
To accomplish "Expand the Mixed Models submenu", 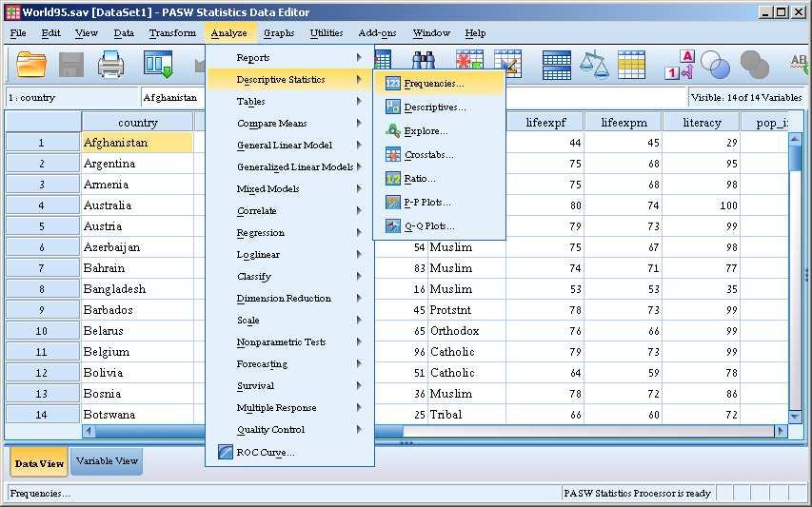I will [x=290, y=189].
